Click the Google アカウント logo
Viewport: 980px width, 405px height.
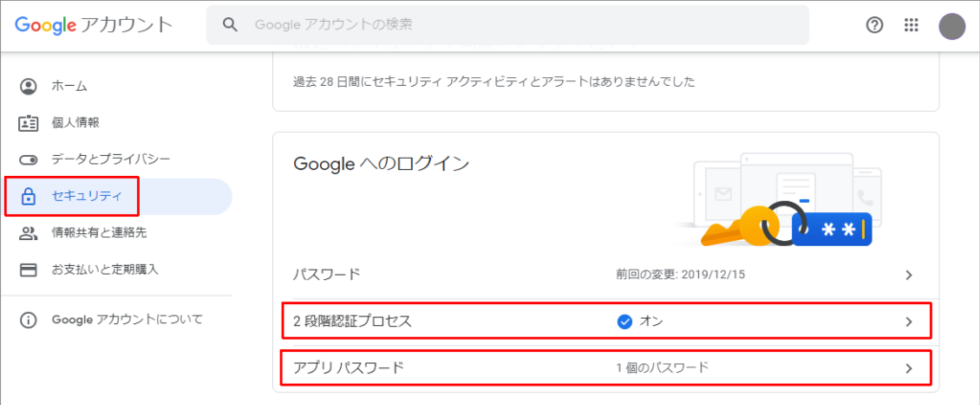point(94,25)
